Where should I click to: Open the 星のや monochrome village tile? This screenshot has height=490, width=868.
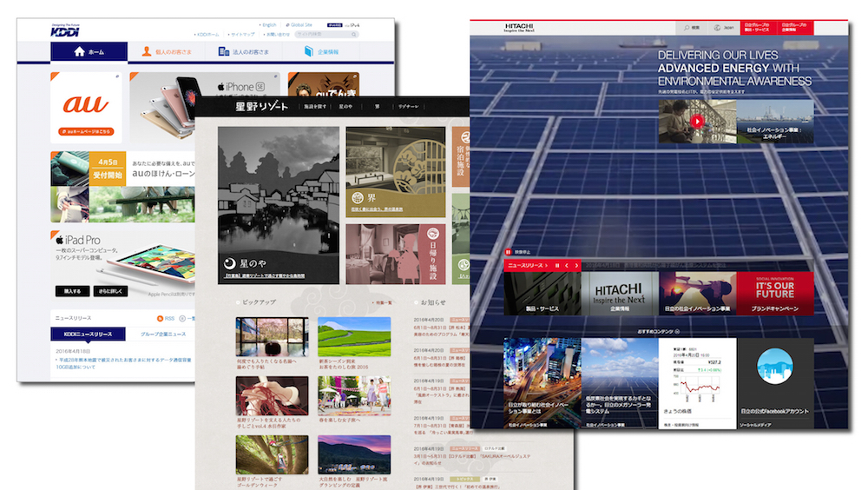click(279, 205)
